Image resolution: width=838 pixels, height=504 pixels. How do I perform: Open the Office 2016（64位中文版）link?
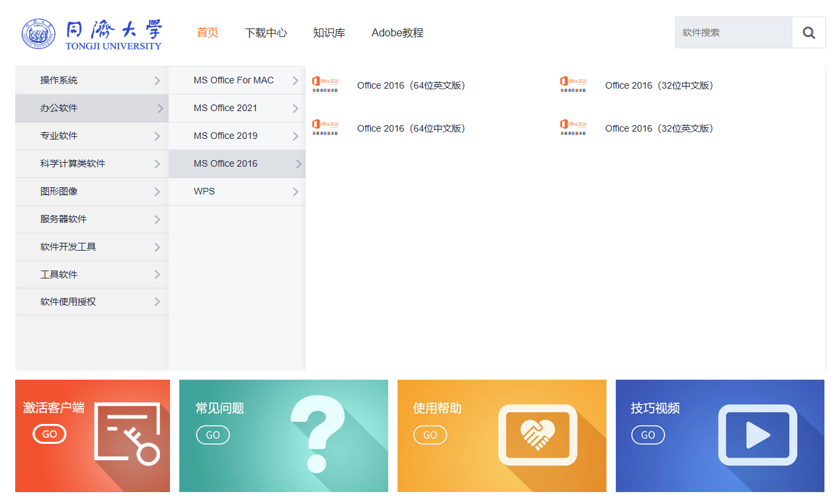pyautogui.click(x=411, y=128)
